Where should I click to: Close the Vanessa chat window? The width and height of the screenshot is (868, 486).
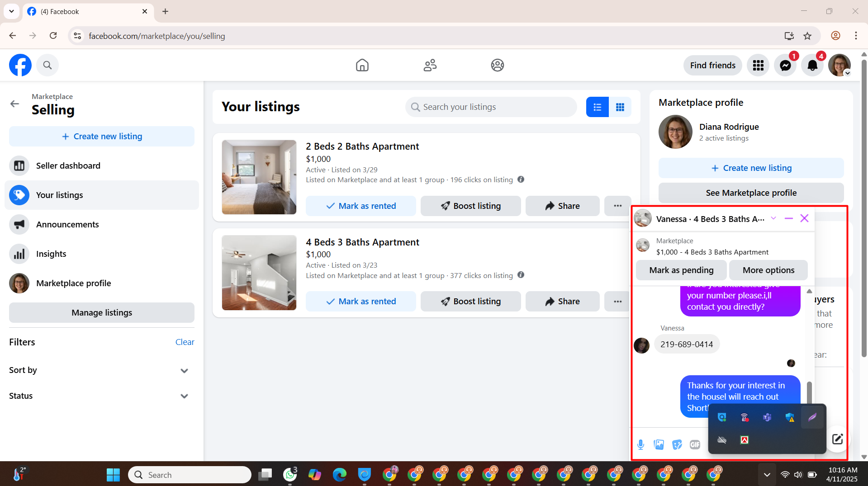804,218
